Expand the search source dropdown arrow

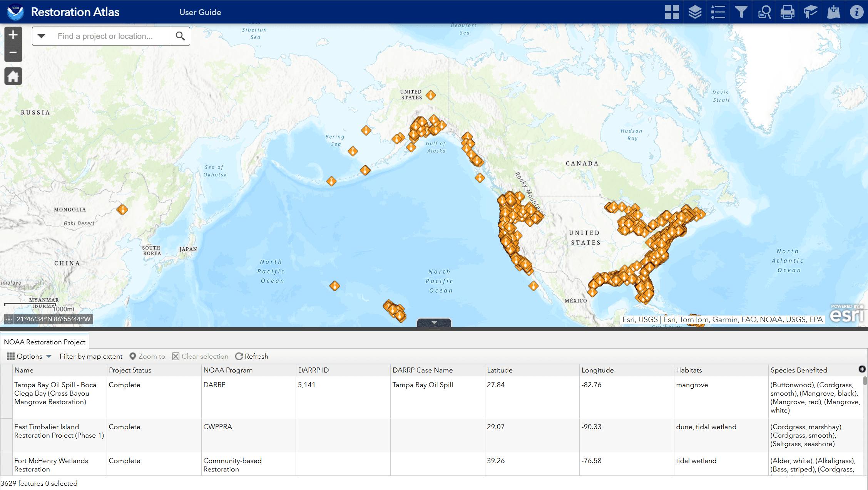[x=42, y=36]
